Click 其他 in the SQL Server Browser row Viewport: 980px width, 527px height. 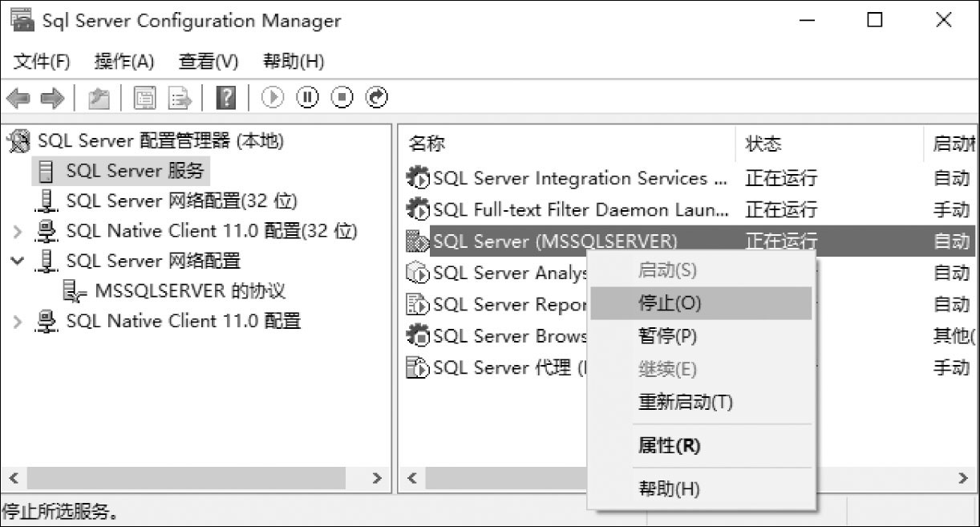tap(954, 335)
